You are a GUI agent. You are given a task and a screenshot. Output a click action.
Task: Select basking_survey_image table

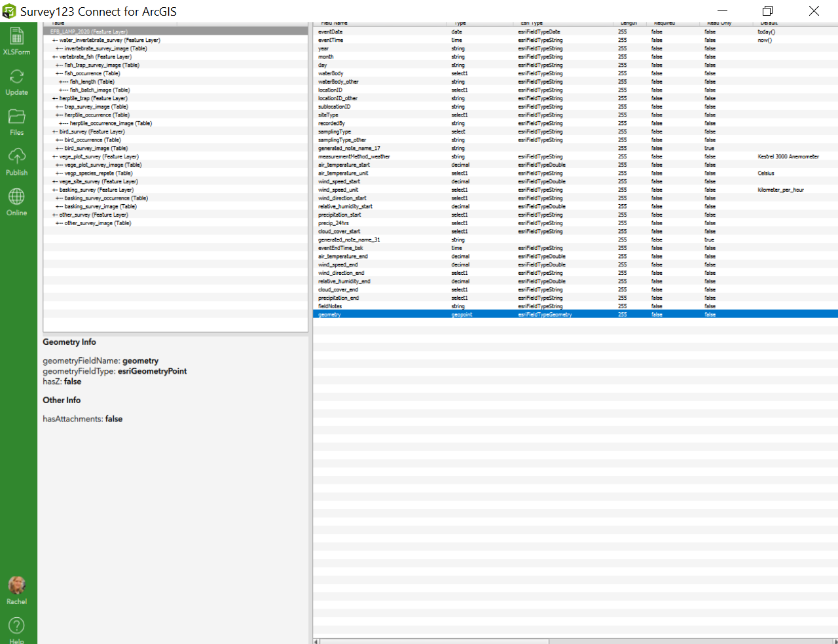click(100, 207)
